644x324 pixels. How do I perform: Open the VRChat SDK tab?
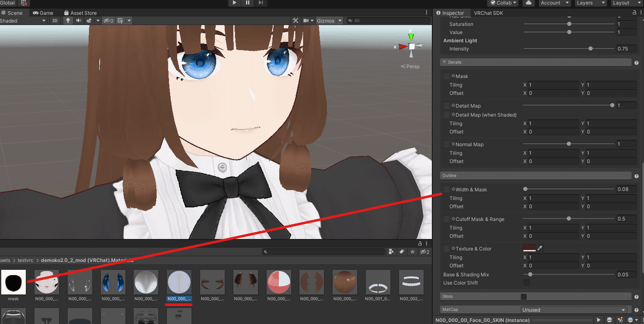pyautogui.click(x=489, y=12)
